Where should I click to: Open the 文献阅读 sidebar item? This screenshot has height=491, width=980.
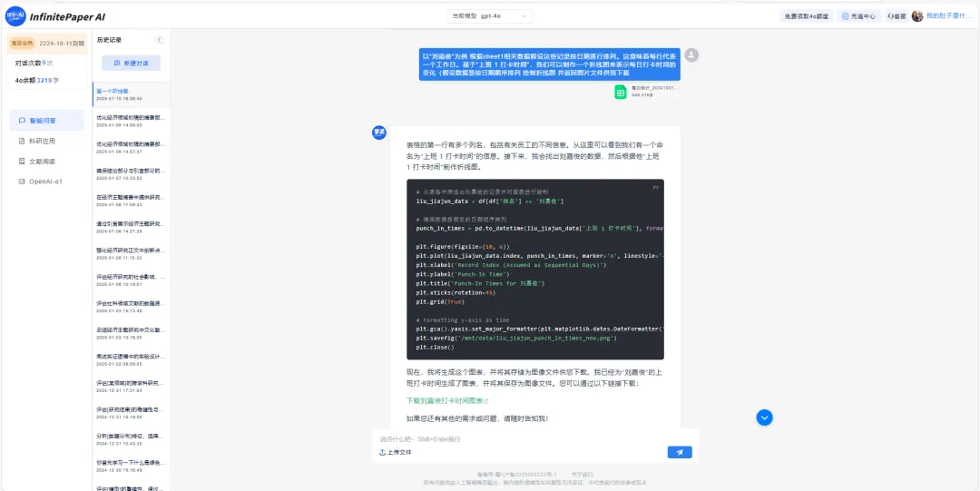[47, 162]
